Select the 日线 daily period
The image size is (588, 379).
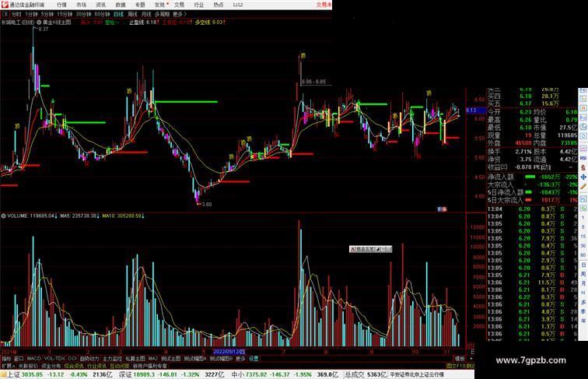tap(118, 14)
